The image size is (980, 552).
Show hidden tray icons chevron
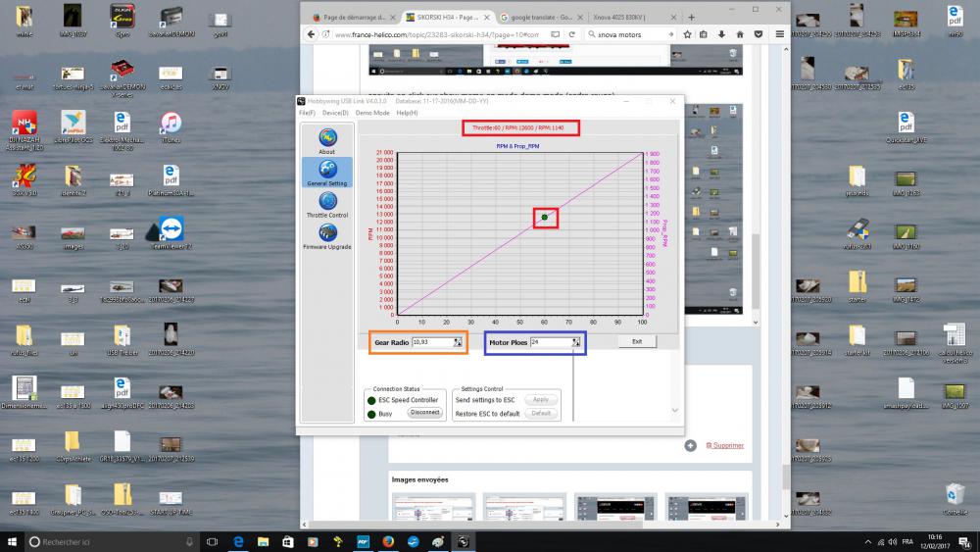(x=867, y=541)
